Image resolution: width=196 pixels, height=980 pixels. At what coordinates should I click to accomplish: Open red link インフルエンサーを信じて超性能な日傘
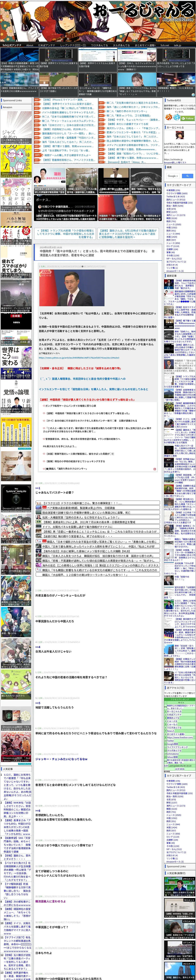click(x=93, y=389)
